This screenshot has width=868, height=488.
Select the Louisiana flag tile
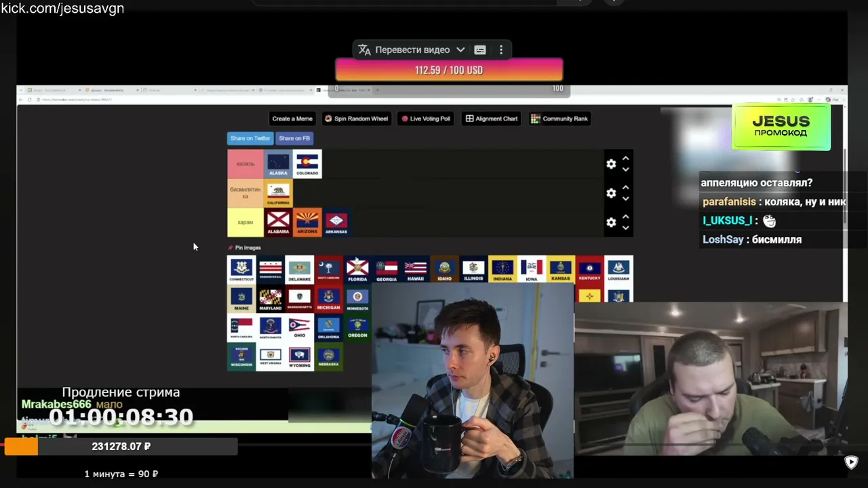618,270
